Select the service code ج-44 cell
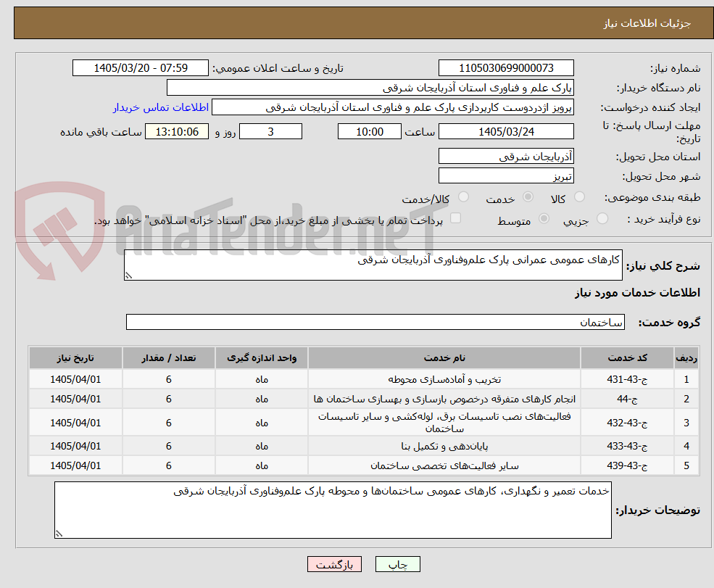This screenshot has height=588, width=714. point(627,399)
